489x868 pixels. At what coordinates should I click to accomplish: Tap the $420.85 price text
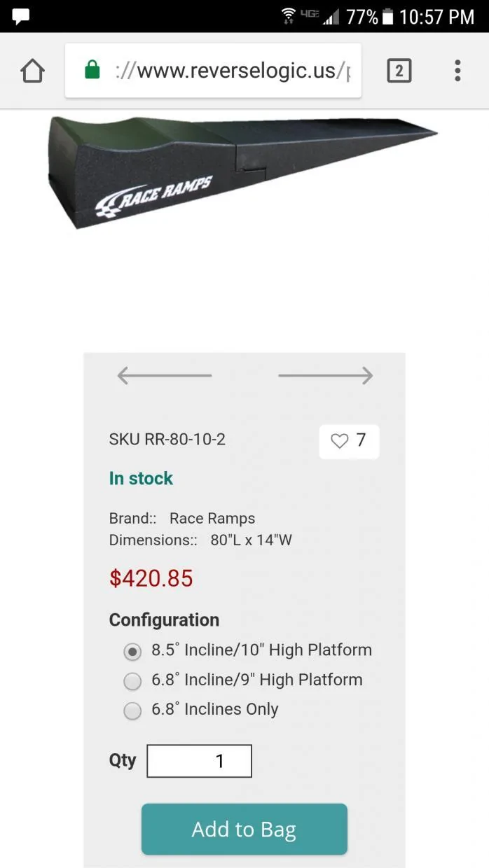point(151,578)
